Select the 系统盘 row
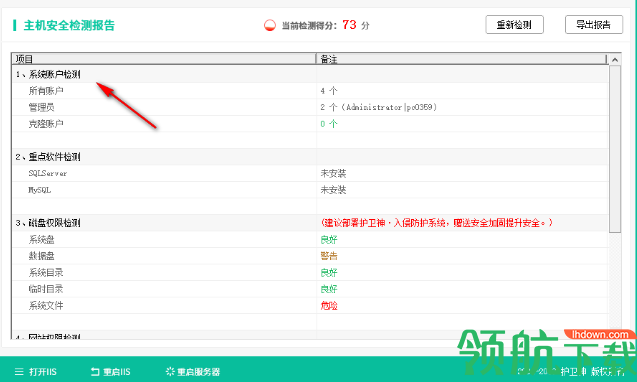This screenshot has width=637, height=382. point(310,239)
